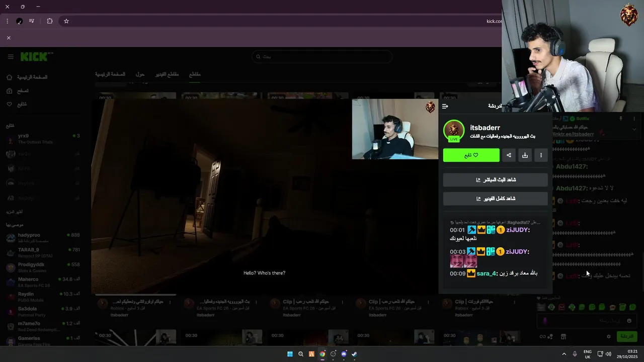Open the Raydin recommended channel
644x362 pixels.
pos(43,297)
